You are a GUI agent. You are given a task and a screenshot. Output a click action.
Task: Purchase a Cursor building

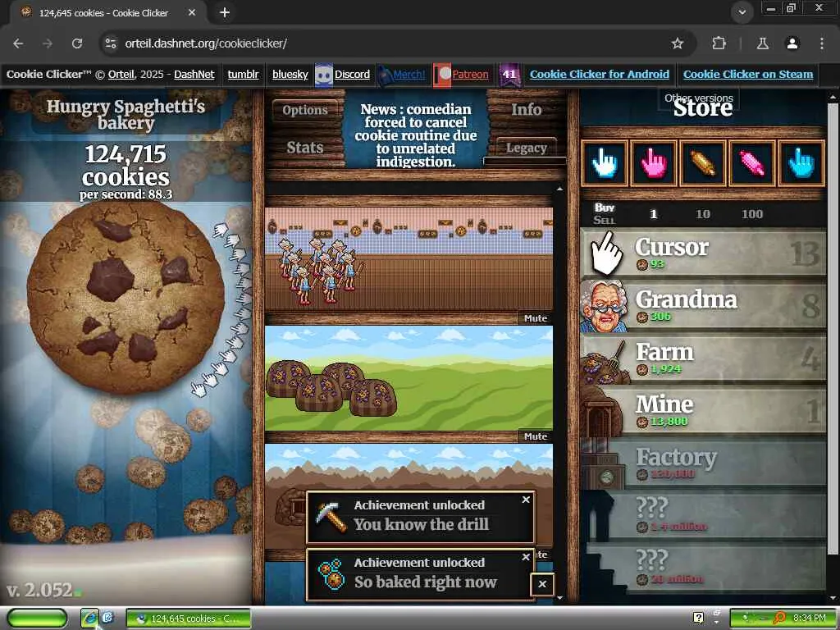[x=703, y=253]
